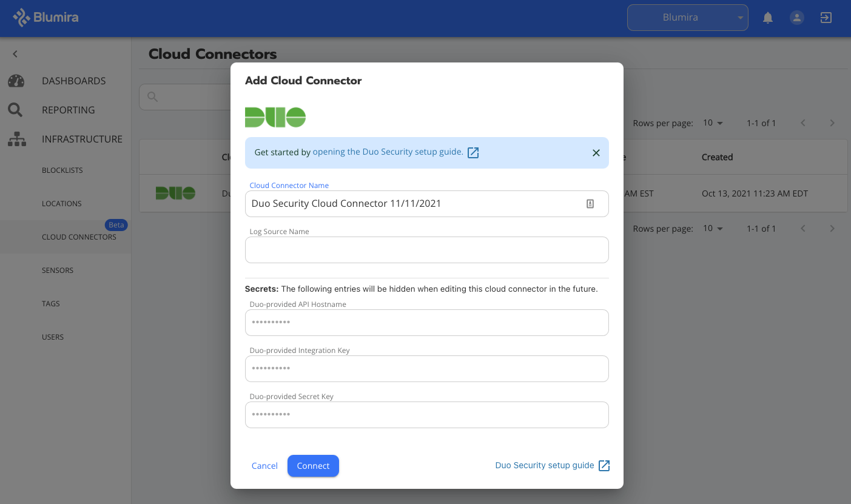
Task: Click the Duo-provided Secret Key field
Action: coord(427,415)
